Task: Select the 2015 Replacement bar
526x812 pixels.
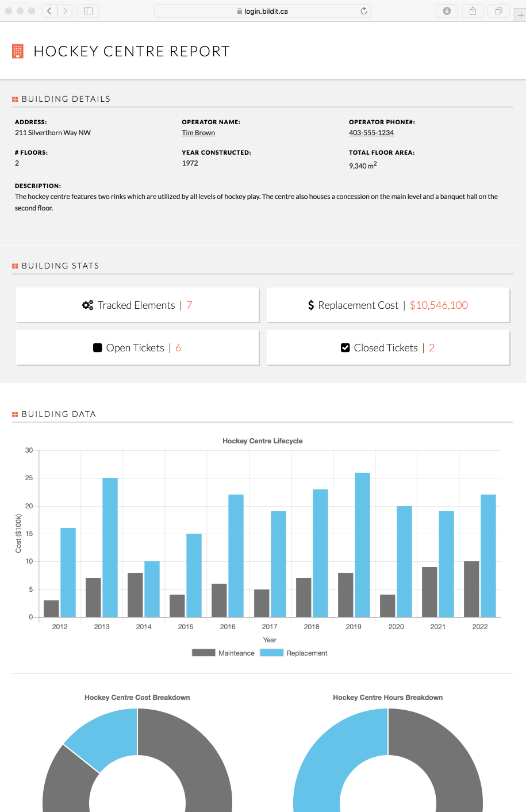Action: [x=194, y=576]
